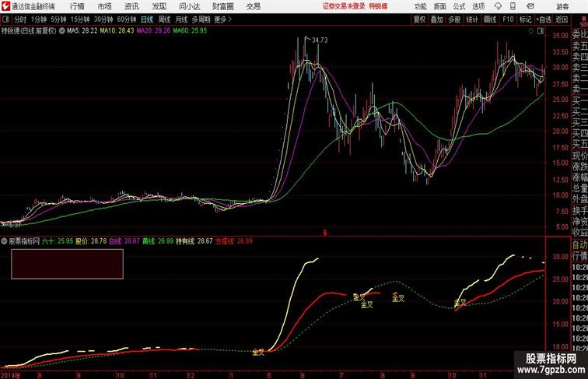The image size is (588, 379).
Task: Switch to the 15分钟 period tab
Action: [80, 19]
